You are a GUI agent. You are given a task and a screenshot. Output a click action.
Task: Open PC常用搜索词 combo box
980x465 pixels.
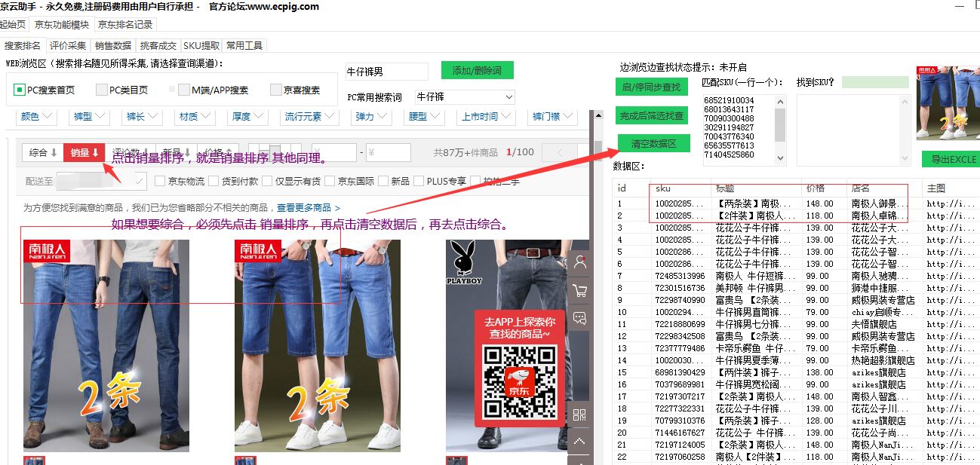465,97
